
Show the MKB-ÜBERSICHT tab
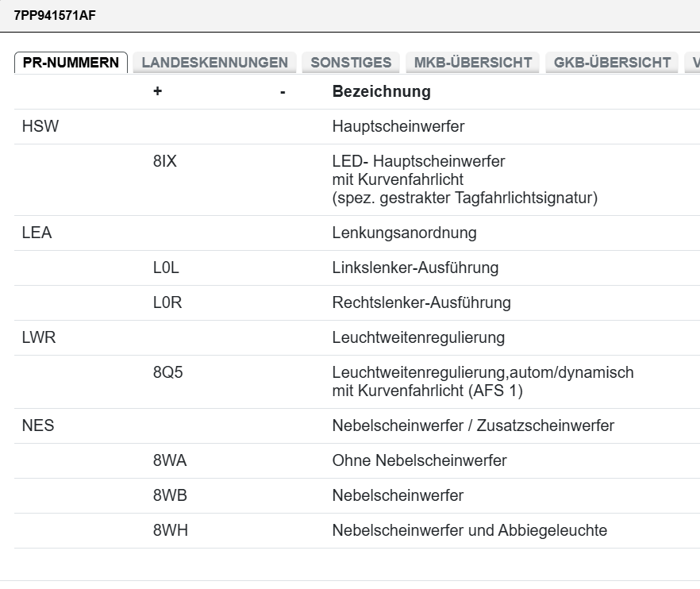point(472,63)
